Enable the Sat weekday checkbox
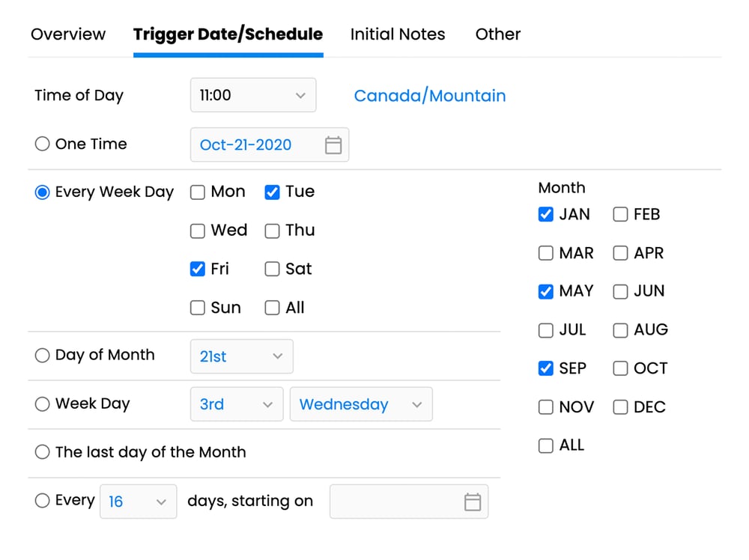749x560 pixels. coord(272,269)
